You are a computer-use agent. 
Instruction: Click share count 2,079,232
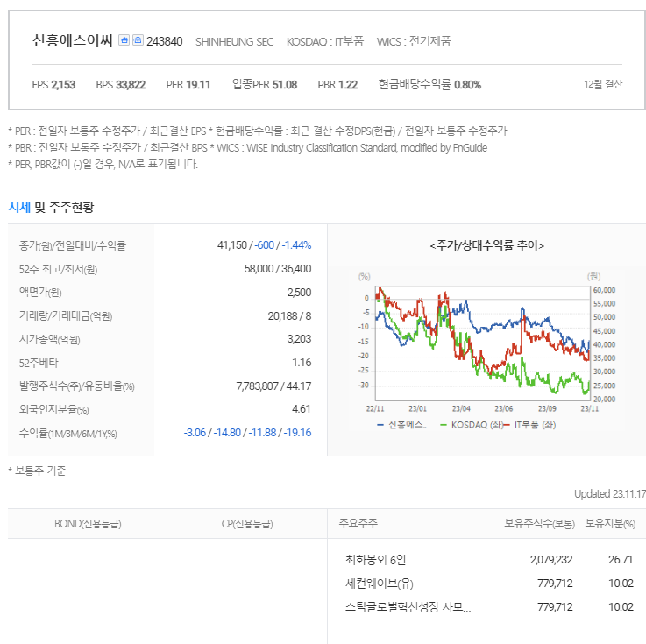click(551, 560)
